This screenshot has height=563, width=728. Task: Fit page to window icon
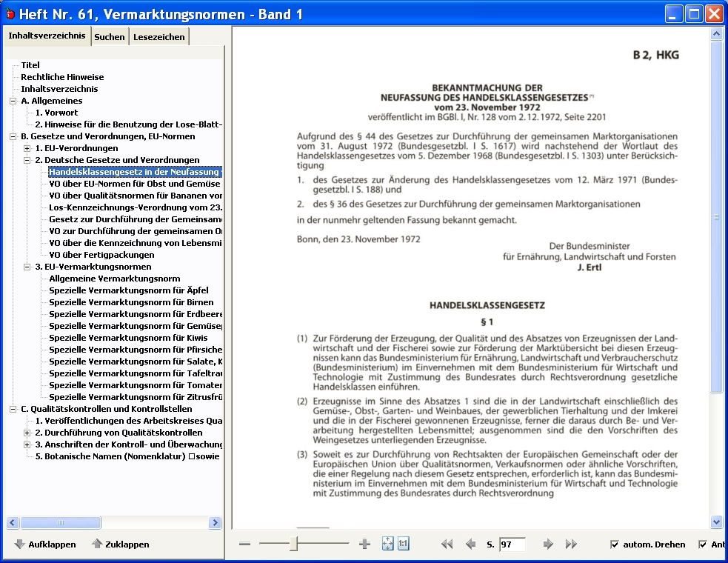tap(387, 544)
